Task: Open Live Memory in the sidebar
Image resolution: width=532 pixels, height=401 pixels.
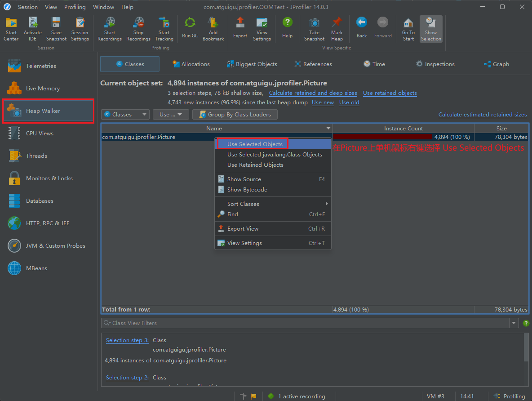Action: (x=49, y=88)
